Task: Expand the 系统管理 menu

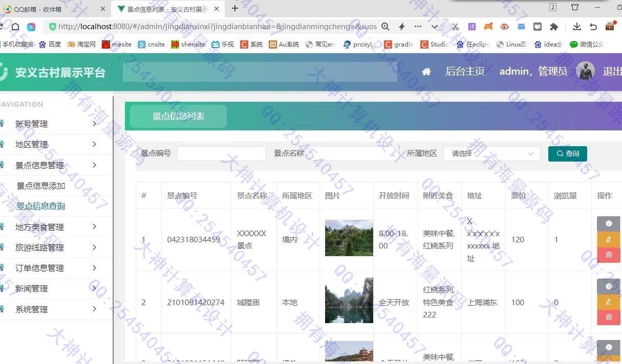Action: 55,309
